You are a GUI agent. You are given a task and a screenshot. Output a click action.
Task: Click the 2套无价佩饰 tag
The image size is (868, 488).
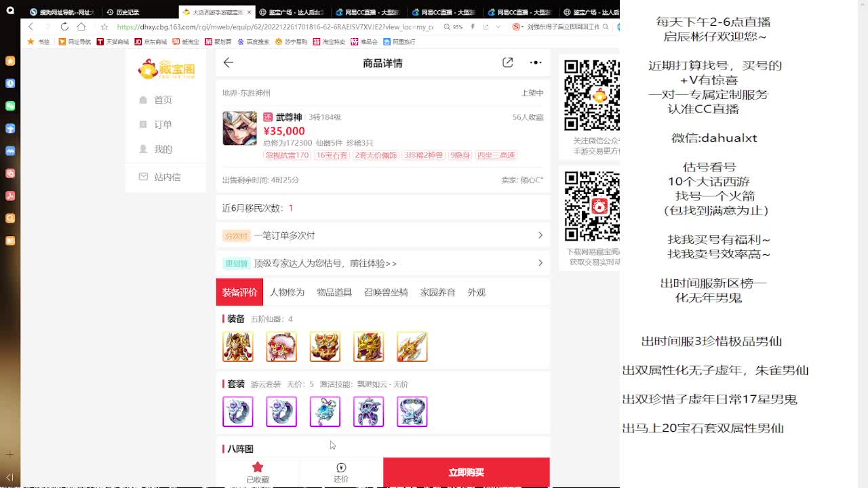click(x=376, y=155)
